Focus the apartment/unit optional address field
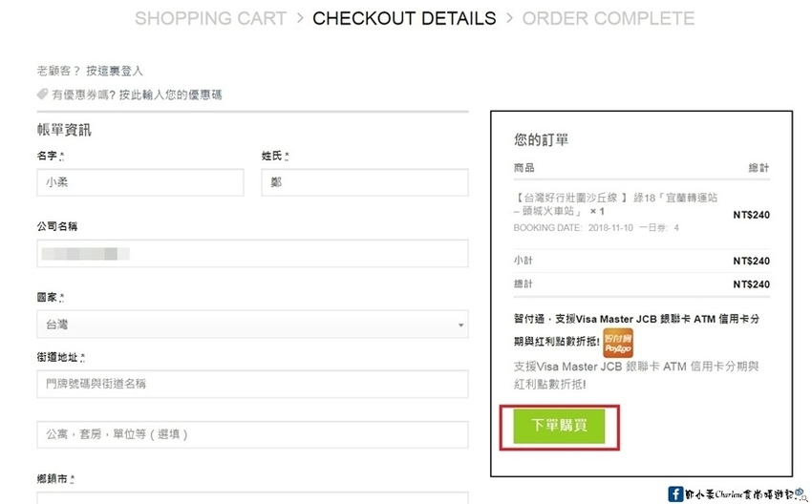The image size is (812, 504). coord(252,434)
